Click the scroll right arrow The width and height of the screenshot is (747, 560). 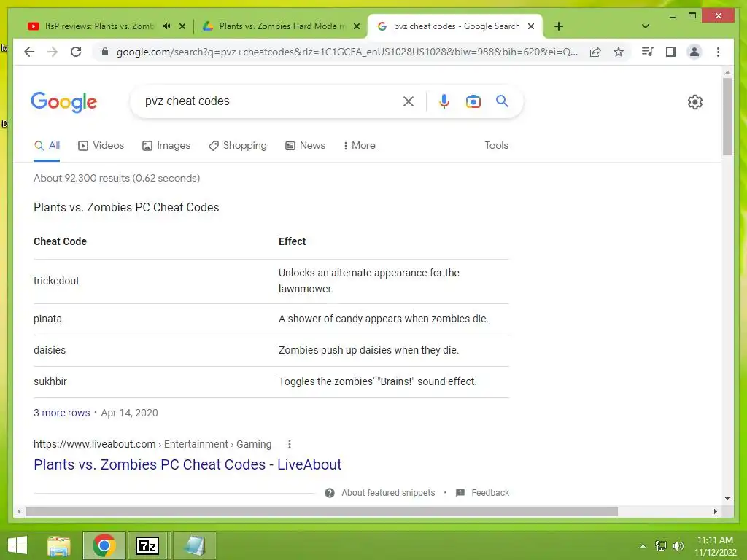tap(715, 511)
